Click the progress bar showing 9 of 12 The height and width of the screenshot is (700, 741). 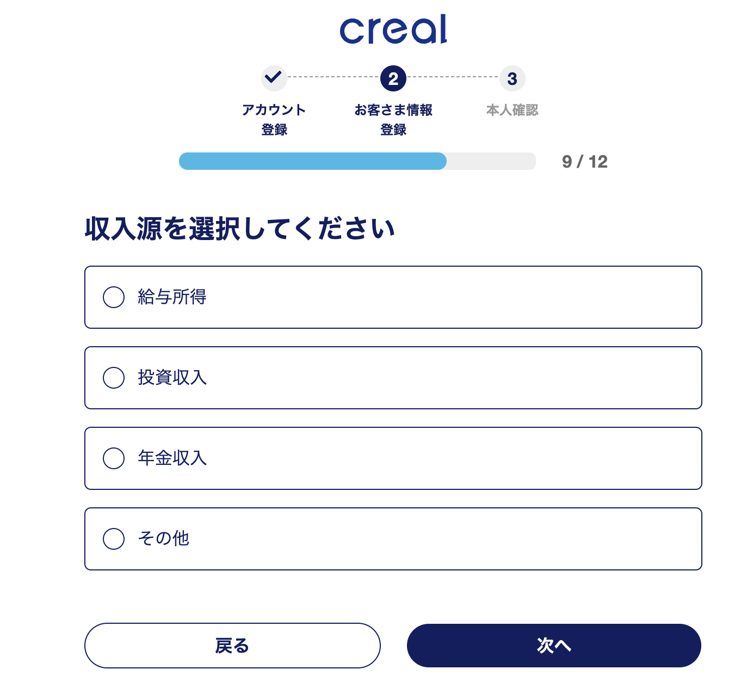click(357, 161)
